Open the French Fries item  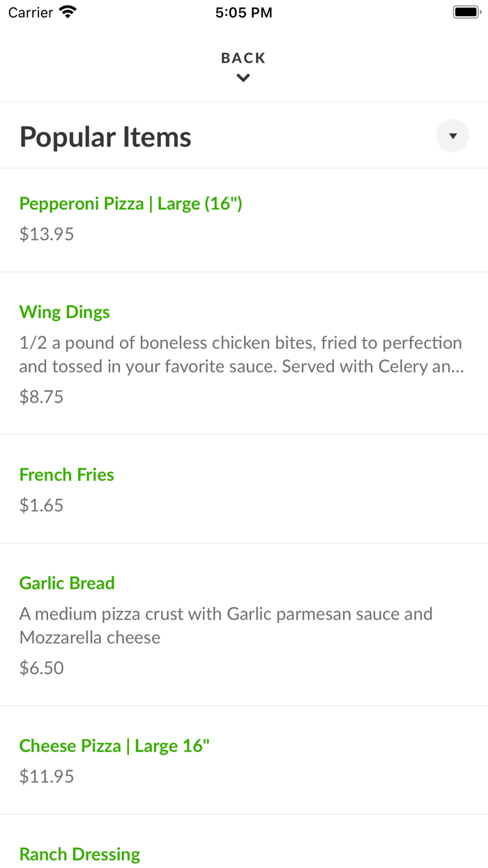point(66,474)
